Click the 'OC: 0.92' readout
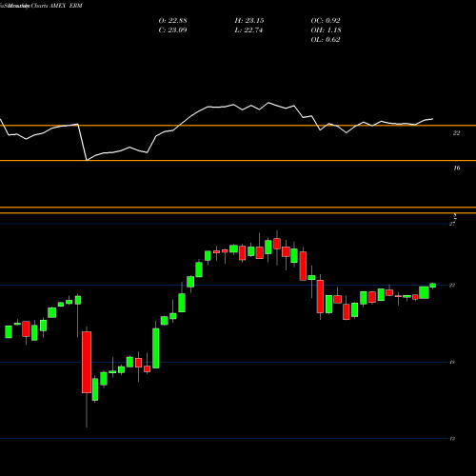Screen dimensions: 476x476 (x=326, y=21)
